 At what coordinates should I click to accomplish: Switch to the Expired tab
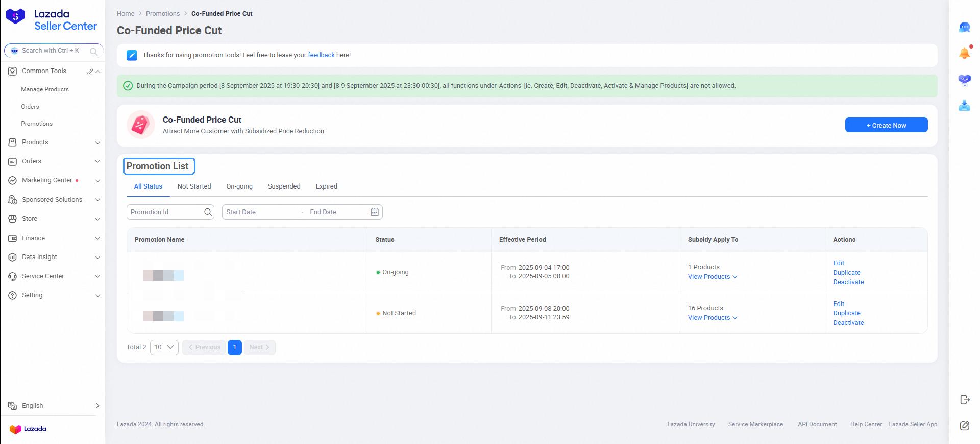(326, 186)
